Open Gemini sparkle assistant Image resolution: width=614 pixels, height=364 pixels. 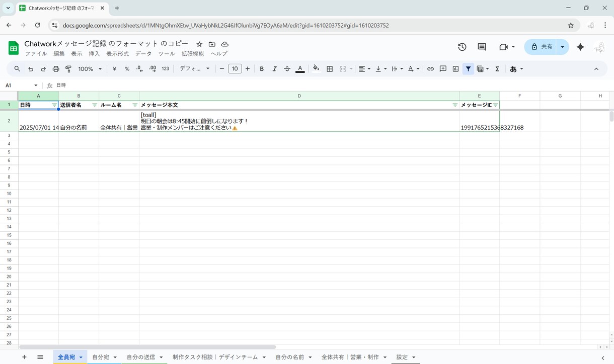point(580,47)
